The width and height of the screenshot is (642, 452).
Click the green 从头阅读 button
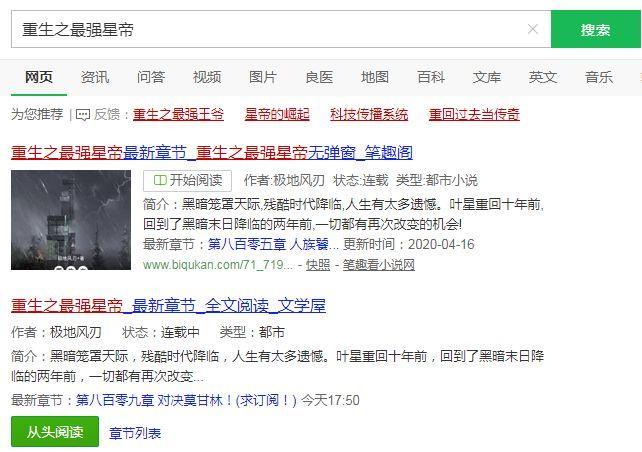point(55,432)
